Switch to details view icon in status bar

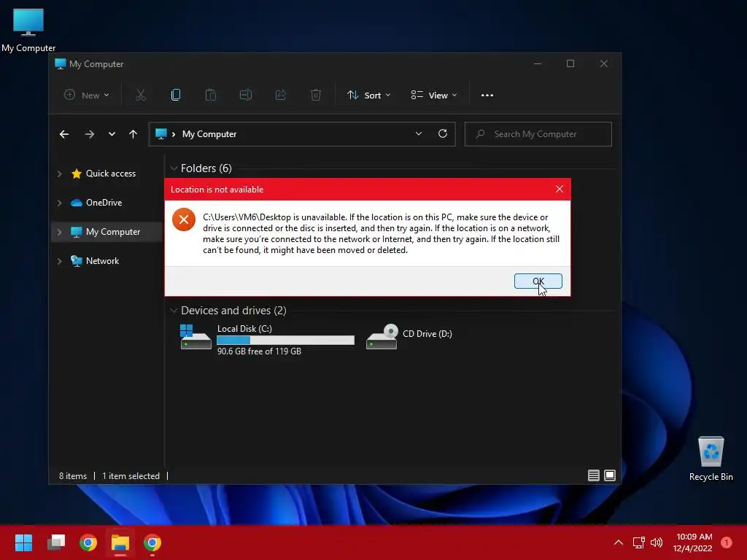(x=594, y=475)
